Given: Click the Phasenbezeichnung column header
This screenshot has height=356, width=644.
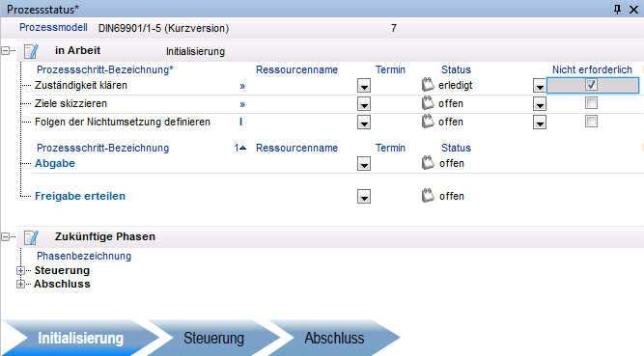Looking at the screenshot, I should point(84,256).
